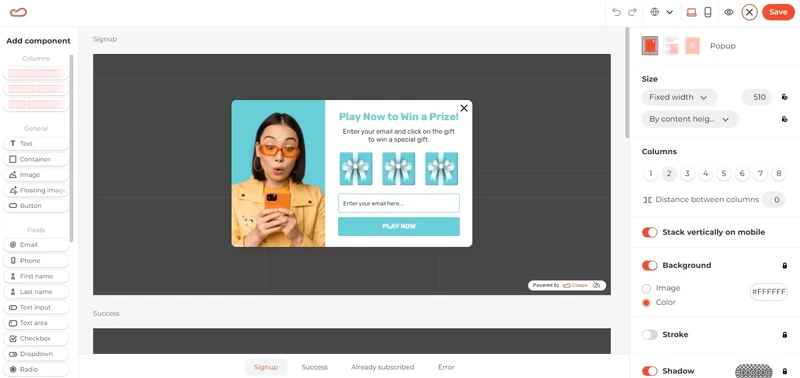Viewport: 800px width, 378px height.
Task: Open the Shadow color swatch
Action: click(x=754, y=371)
